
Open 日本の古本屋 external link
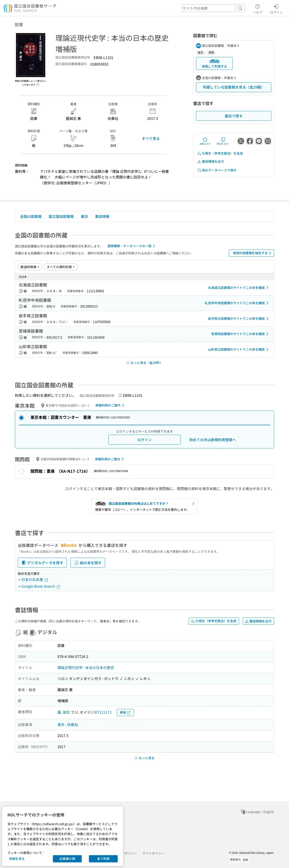tap(35, 580)
